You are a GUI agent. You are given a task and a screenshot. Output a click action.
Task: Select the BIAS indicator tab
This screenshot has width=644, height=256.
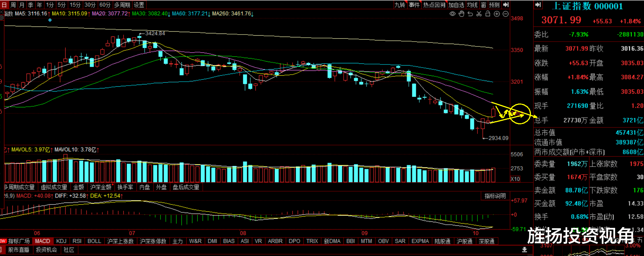click(x=229, y=241)
